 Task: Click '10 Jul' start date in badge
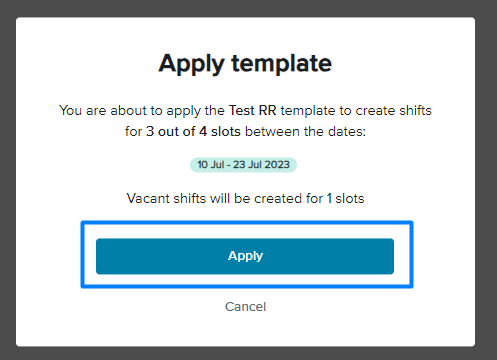211,165
